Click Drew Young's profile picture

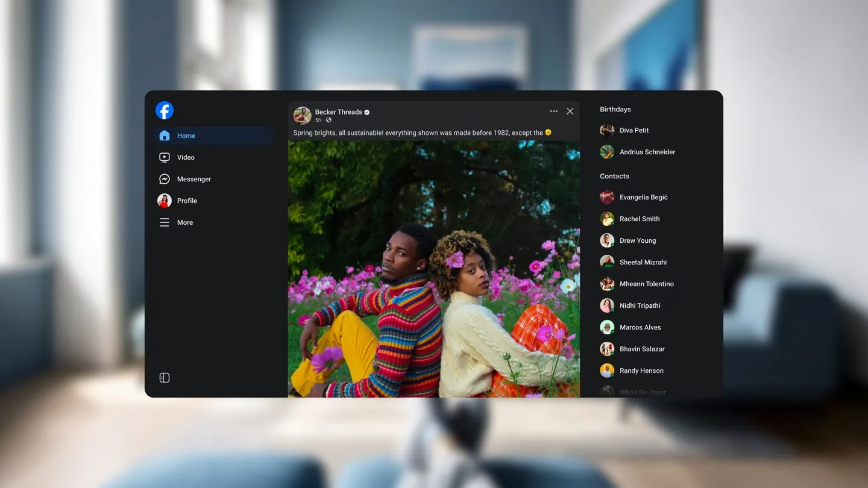(x=607, y=240)
